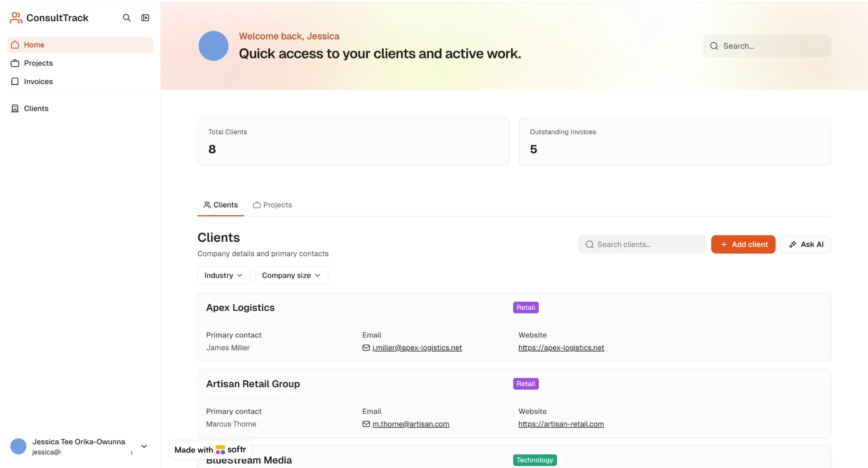The height and width of the screenshot is (468, 868).
Task: Focus the Search clients field
Action: [x=642, y=244]
